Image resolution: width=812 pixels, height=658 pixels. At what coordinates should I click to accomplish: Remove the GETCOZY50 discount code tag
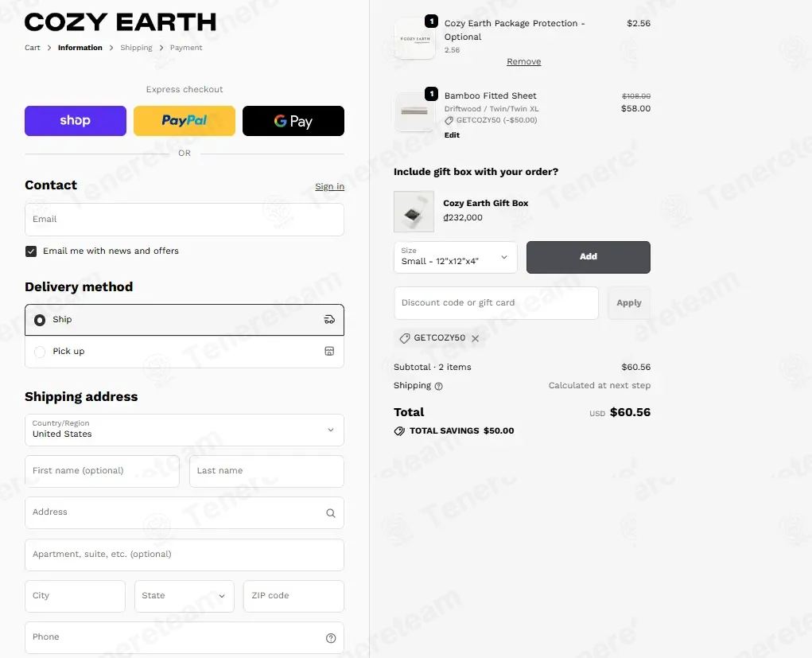476,338
